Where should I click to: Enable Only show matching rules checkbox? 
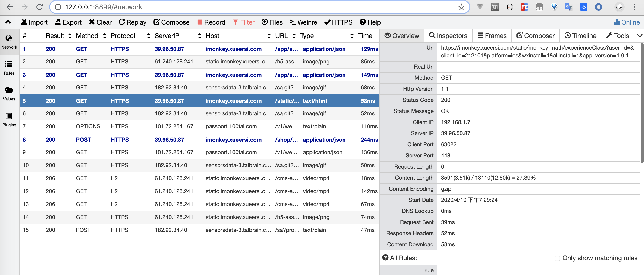click(557, 258)
